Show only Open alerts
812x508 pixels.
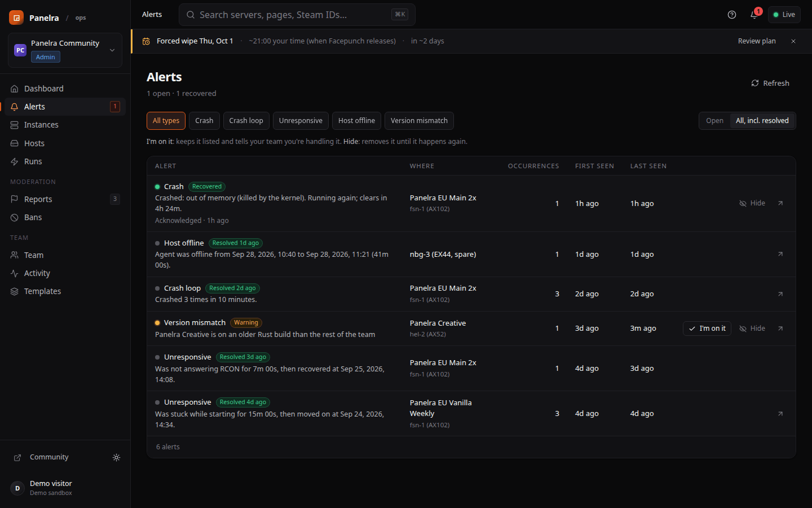click(x=714, y=121)
